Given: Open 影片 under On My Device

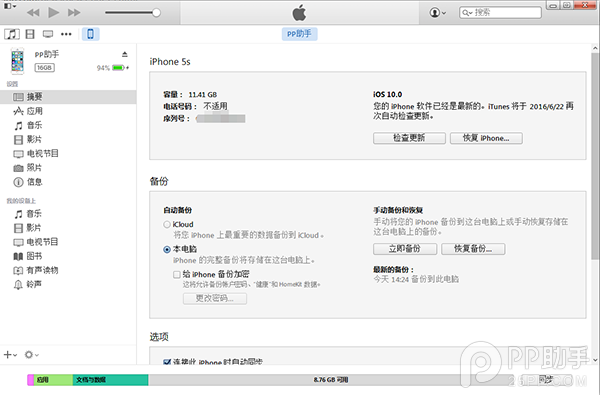Looking at the screenshot, I should point(68,228).
